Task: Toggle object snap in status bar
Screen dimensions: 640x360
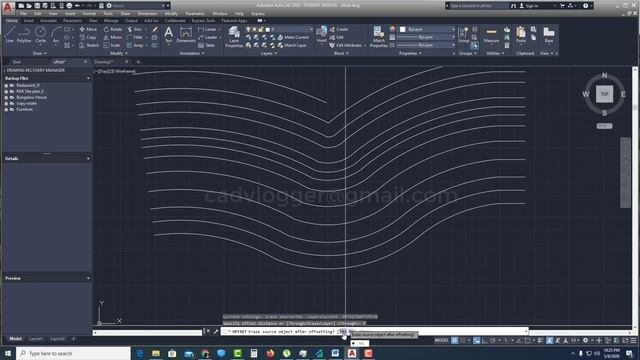Action: pos(527,340)
